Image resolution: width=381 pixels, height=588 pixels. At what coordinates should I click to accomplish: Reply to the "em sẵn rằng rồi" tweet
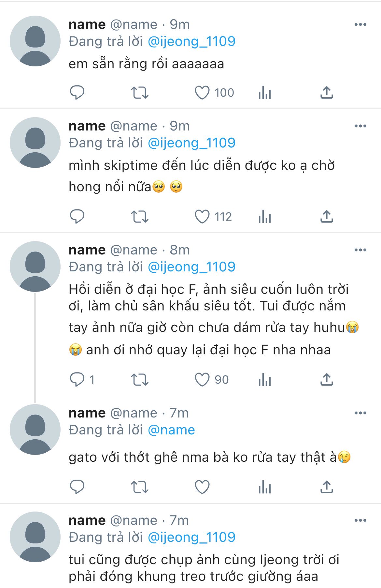pyautogui.click(x=77, y=93)
